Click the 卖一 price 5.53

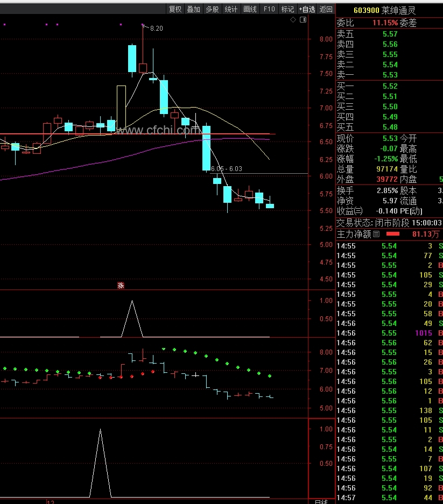[390, 75]
